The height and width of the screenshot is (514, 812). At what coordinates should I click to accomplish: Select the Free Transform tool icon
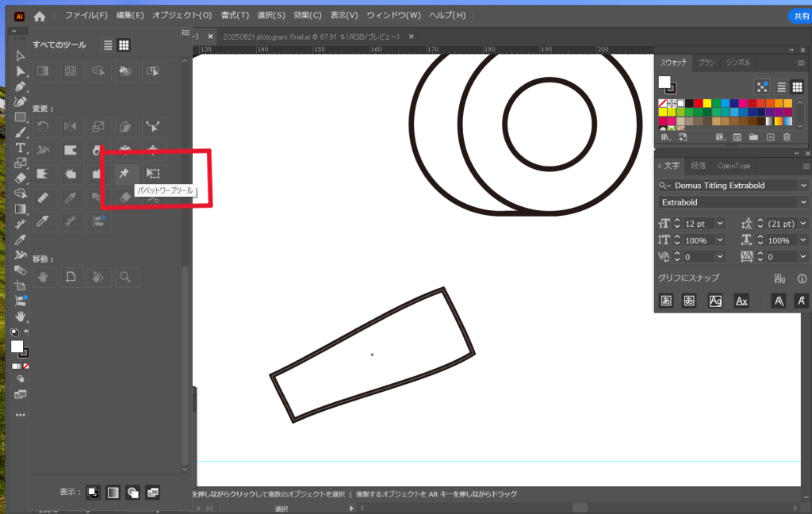click(152, 173)
